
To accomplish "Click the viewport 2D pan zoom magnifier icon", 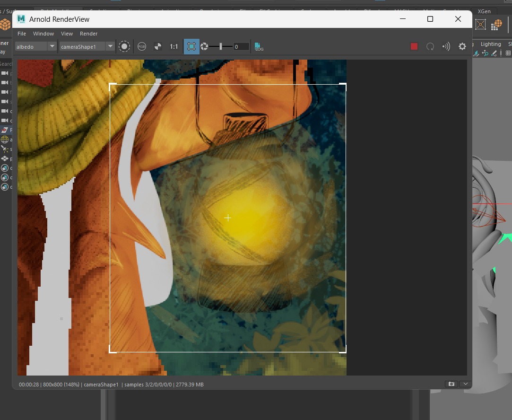I will (x=485, y=53).
